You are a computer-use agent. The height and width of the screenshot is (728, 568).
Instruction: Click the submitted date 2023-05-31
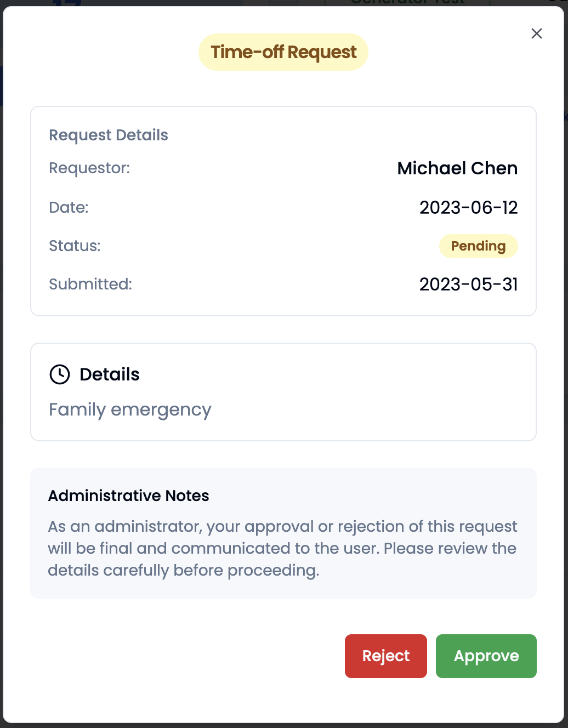pos(469,285)
